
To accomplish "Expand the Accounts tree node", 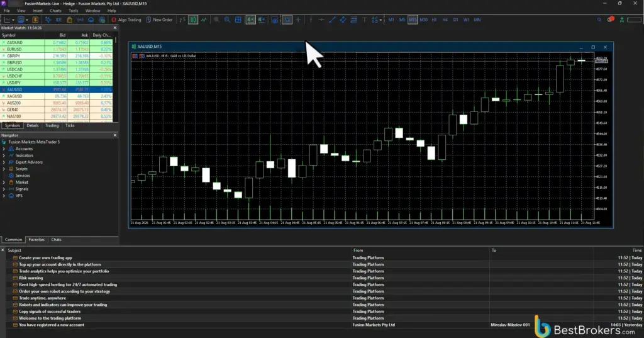I will [4, 149].
